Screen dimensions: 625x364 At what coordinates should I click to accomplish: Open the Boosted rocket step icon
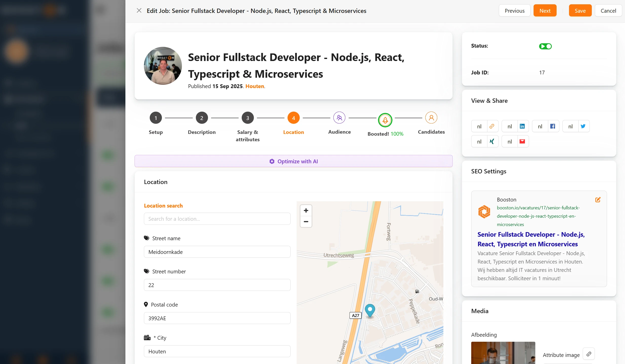385,120
